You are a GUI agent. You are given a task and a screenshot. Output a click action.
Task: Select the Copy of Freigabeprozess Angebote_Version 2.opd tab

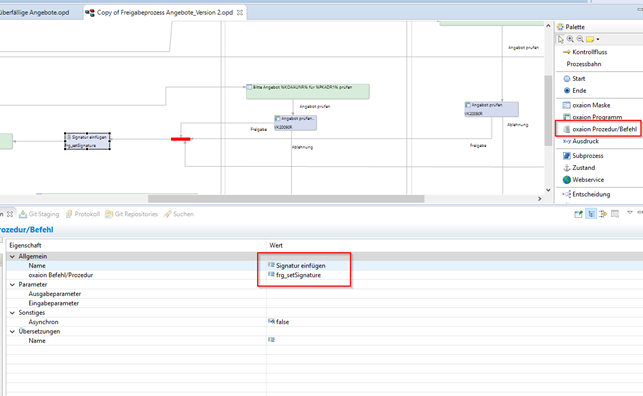(x=164, y=13)
